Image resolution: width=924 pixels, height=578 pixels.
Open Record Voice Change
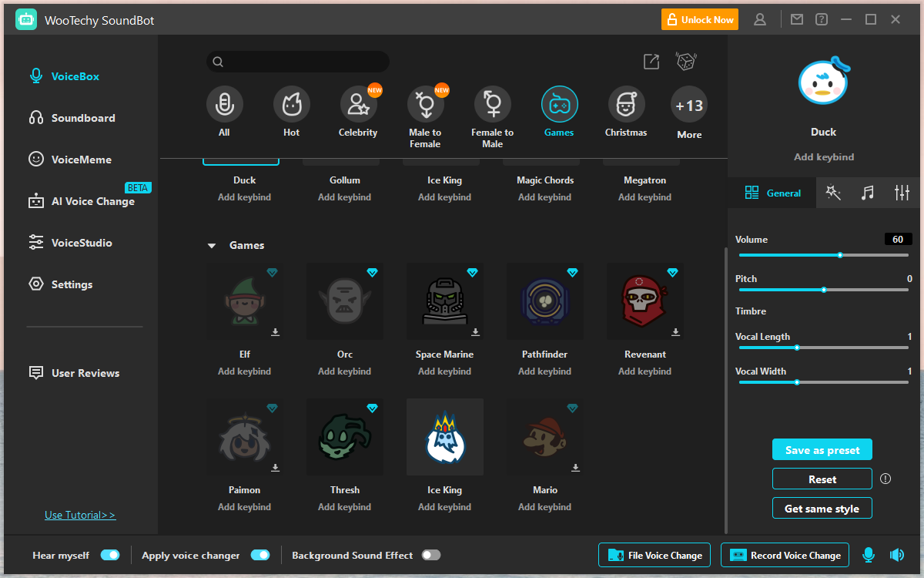point(785,555)
